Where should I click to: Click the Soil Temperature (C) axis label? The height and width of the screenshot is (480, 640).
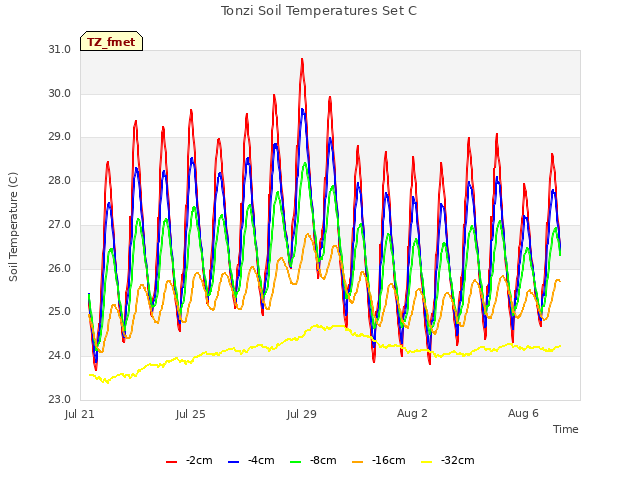13,227
